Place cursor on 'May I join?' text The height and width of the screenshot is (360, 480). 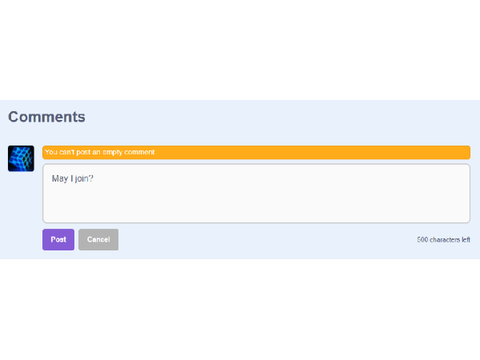click(73, 179)
